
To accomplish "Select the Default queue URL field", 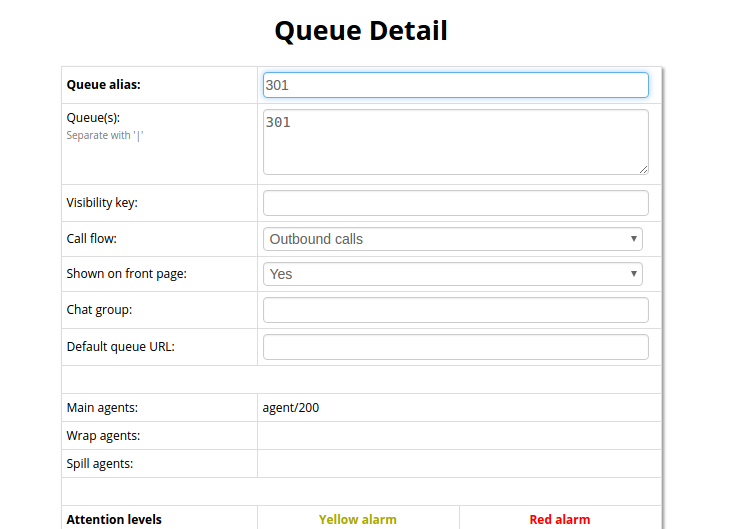I will coord(455,347).
